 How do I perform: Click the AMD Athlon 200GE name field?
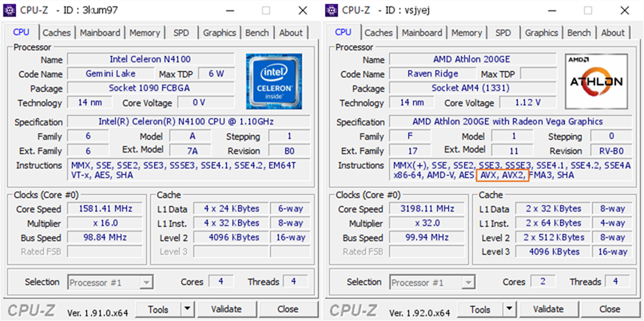coord(472,60)
